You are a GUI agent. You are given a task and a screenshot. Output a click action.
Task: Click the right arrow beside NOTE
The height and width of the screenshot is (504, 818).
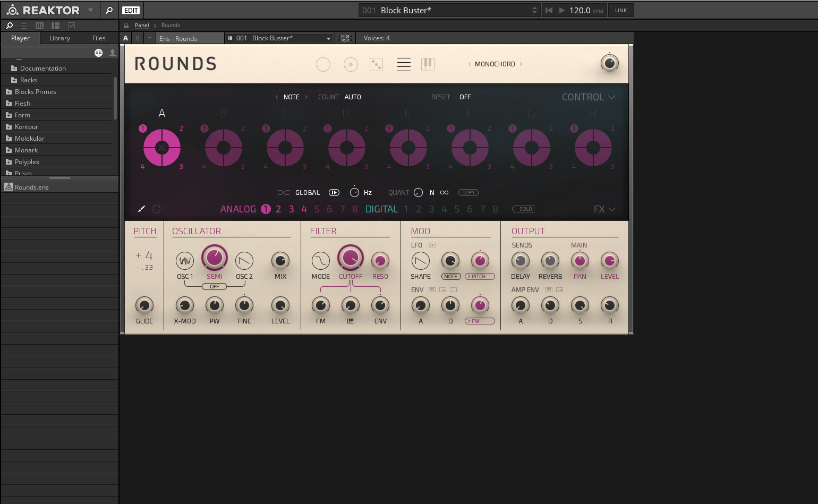pyautogui.click(x=306, y=97)
